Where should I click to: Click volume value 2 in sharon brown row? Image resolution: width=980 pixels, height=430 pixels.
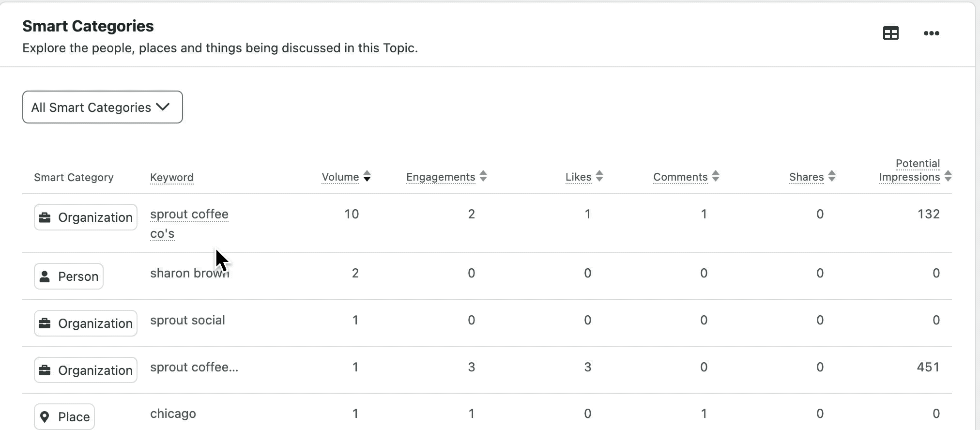355,273
